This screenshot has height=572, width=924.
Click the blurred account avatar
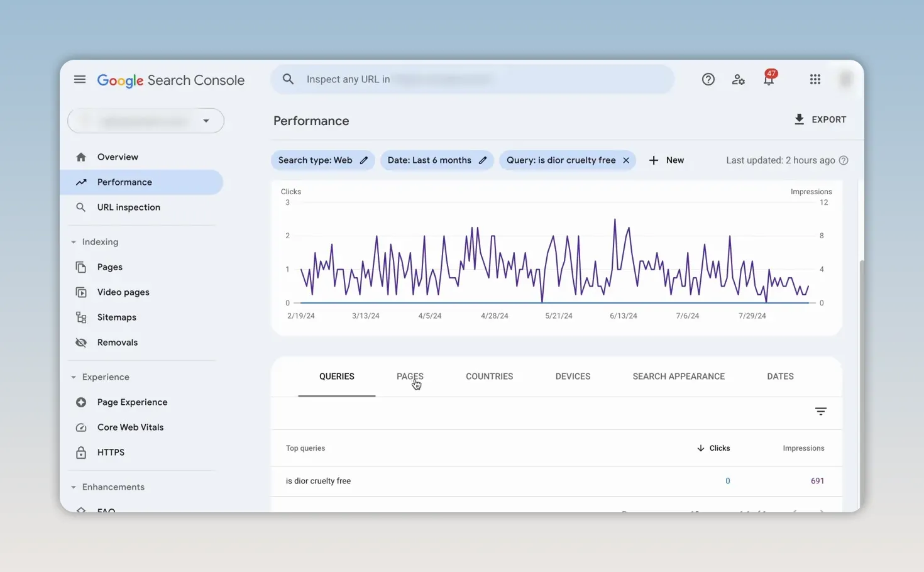[x=846, y=79]
